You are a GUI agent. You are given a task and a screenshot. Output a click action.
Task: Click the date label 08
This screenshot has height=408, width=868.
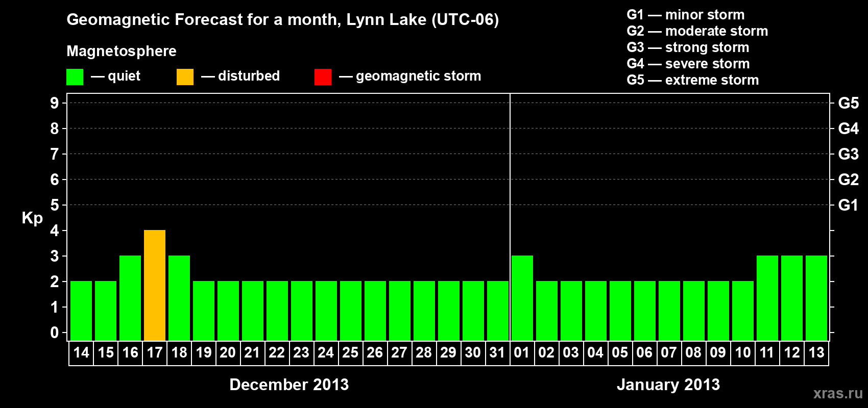point(694,352)
